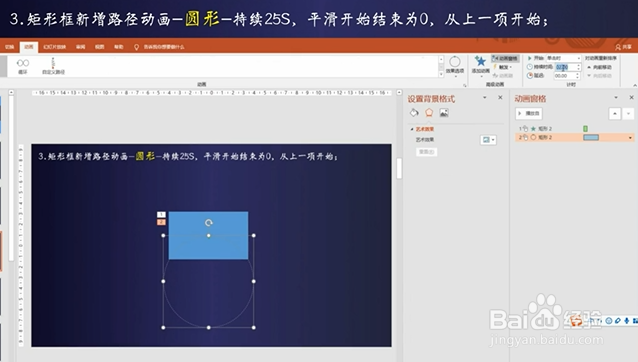Open the 触发 trigger dropdown

pyautogui.click(x=503, y=67)
